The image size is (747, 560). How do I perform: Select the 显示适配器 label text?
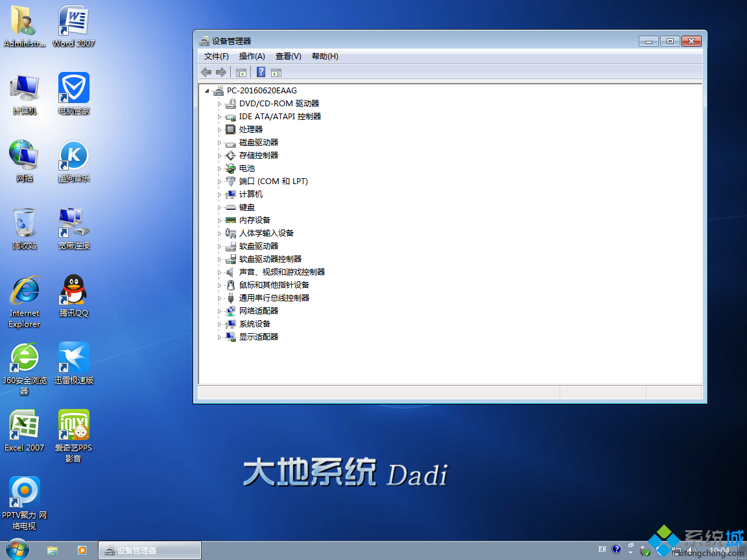coord(259,336)
